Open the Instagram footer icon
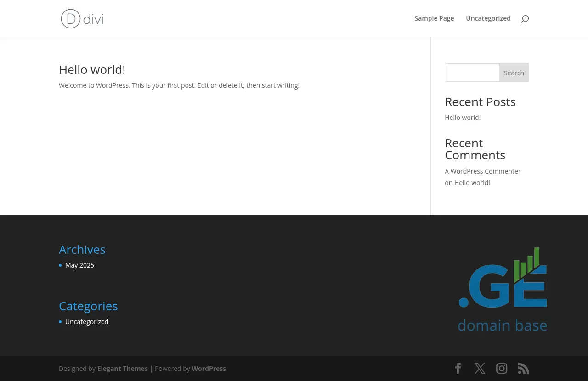Viewport: 588px width, 381px height. pyautogui.click(x=502, y=369)
